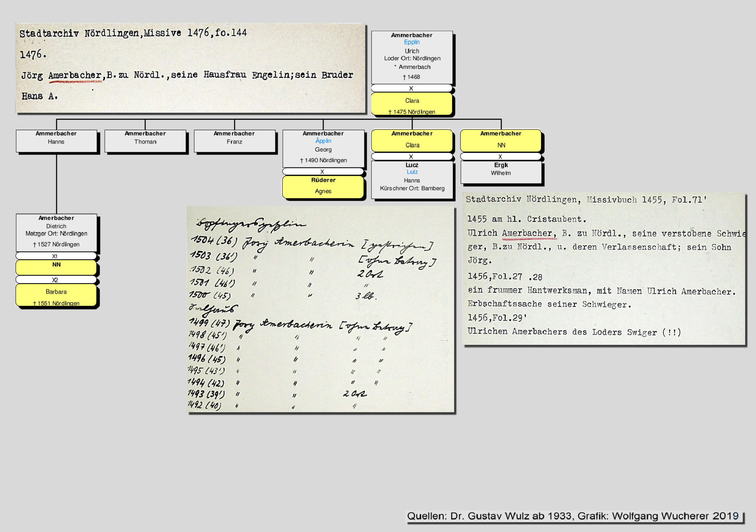
Task: Open the Missive 1476 fo.144 archive card
Action: [191, 68]
